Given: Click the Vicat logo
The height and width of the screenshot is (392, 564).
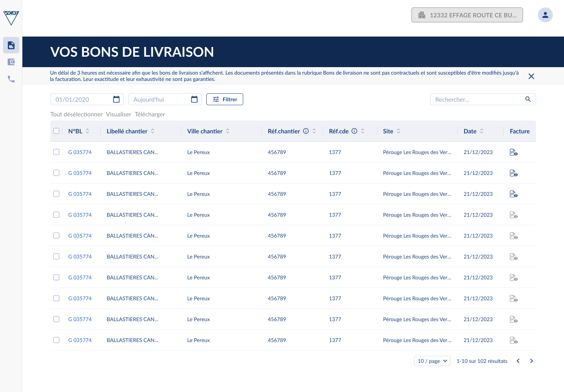Looking at the screenshot, I should click(11, 18).
